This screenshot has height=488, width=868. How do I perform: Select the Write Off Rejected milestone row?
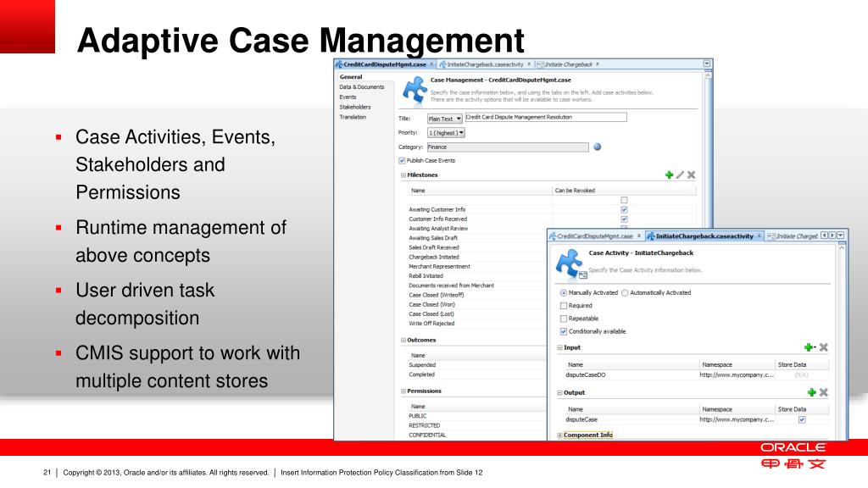(431, 323)
